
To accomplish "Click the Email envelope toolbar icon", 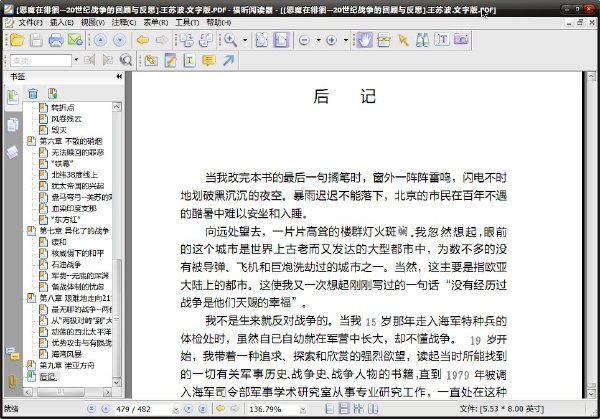I will (75, 40).
